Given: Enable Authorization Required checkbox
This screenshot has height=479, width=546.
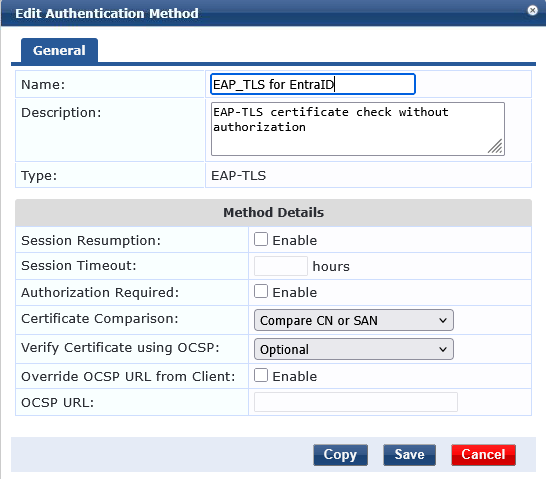Looking at the screenshot, I should (261, 291).
